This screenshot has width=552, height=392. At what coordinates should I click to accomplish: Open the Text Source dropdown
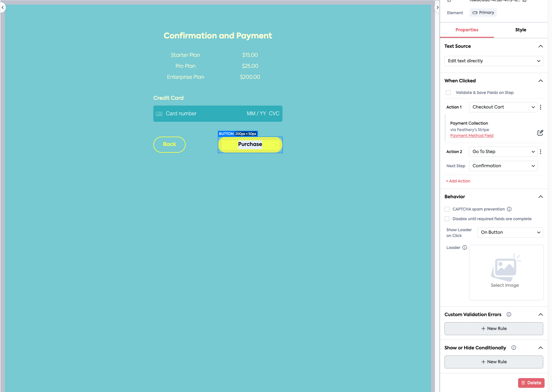(x=494, y=61)
